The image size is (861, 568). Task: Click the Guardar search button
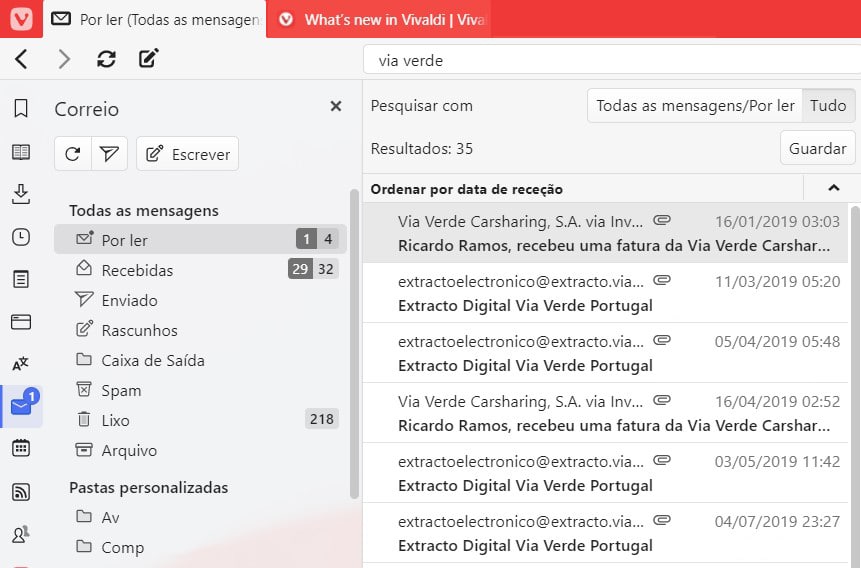click(817, 148)
